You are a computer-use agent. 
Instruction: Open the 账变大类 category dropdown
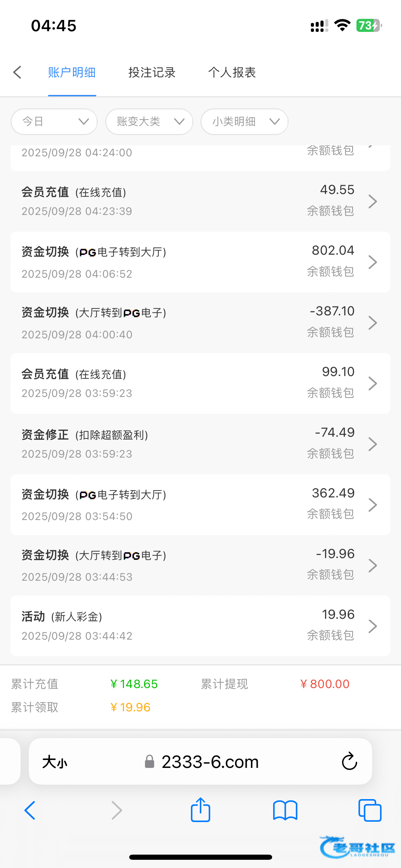point(149,122)
